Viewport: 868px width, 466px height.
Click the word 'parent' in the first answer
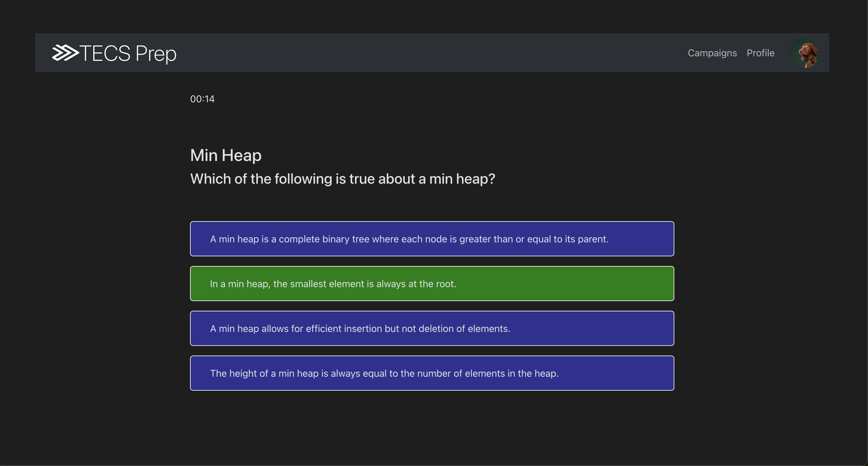(592, 239)
